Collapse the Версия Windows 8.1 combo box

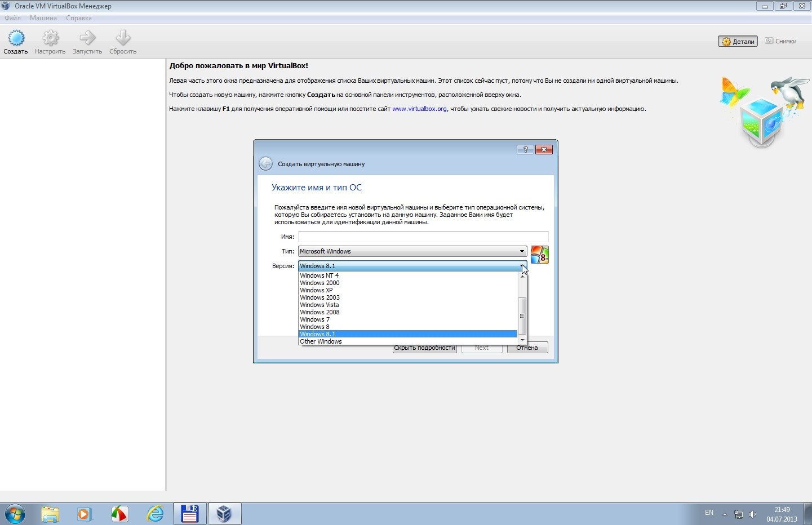(x=412, y=266)
